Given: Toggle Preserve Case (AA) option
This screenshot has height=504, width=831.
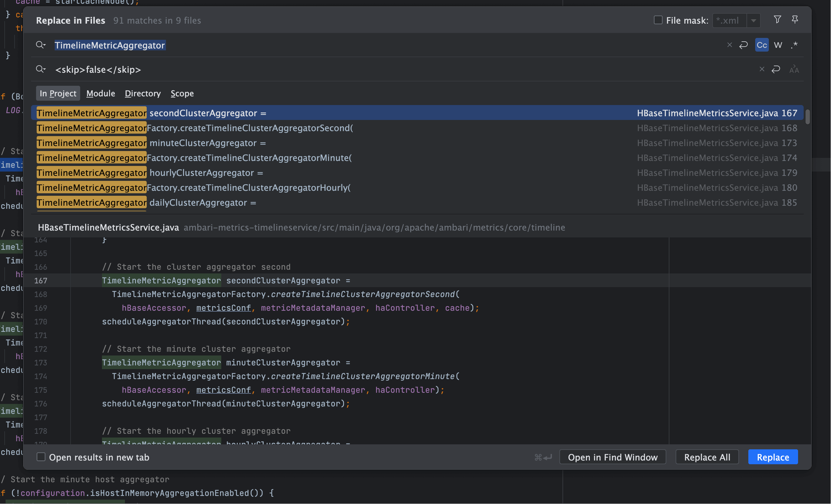Looking at the screenshot, I should pos(794,69).
